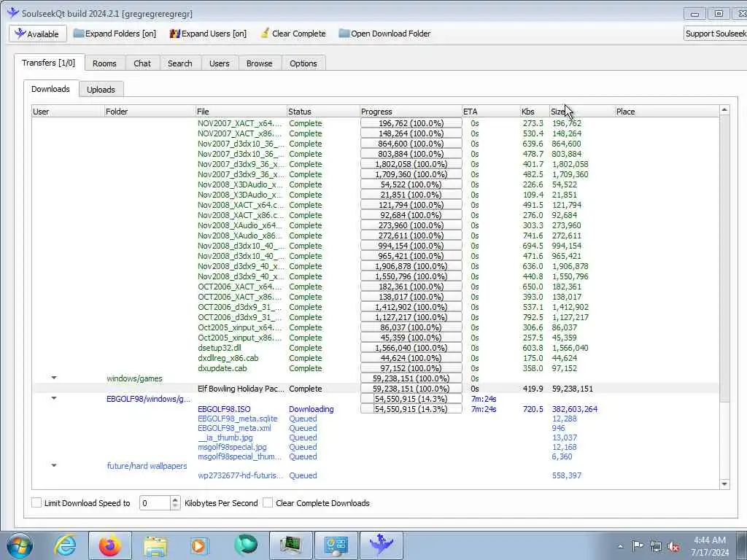This screenshot has width=747, height=560.
Task: Click Elf Bowling progress bar 100%
Action: click(411, 389)
